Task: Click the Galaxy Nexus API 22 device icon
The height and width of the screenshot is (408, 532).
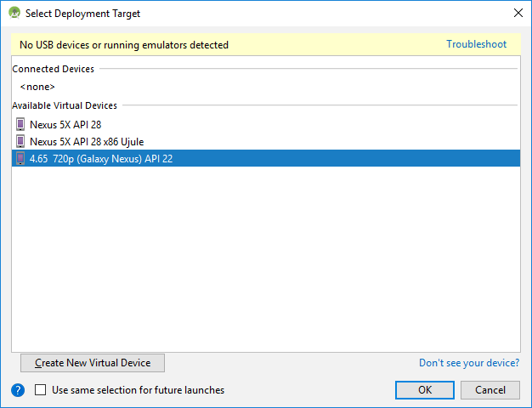Action: 20,159
